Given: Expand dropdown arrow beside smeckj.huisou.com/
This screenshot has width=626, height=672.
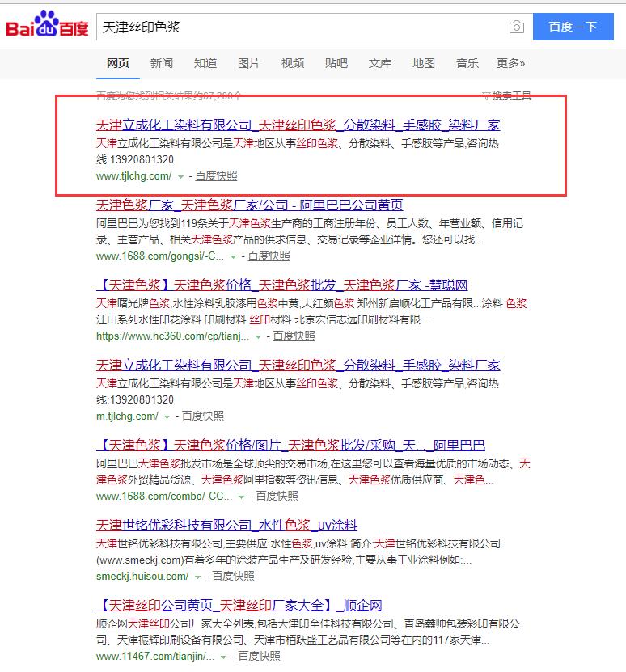Looking at the screenshot, I should click(x=197, y=577).
